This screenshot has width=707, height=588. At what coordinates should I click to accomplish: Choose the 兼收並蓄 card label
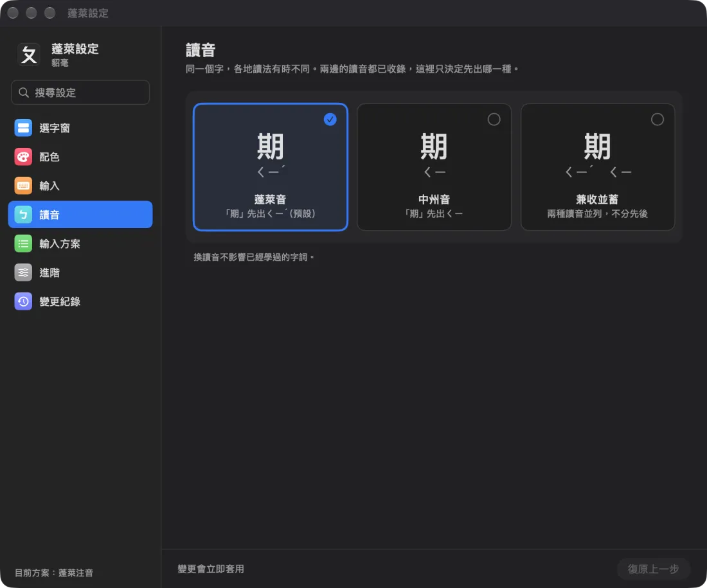pyautogui.click(x=598, y=199)
